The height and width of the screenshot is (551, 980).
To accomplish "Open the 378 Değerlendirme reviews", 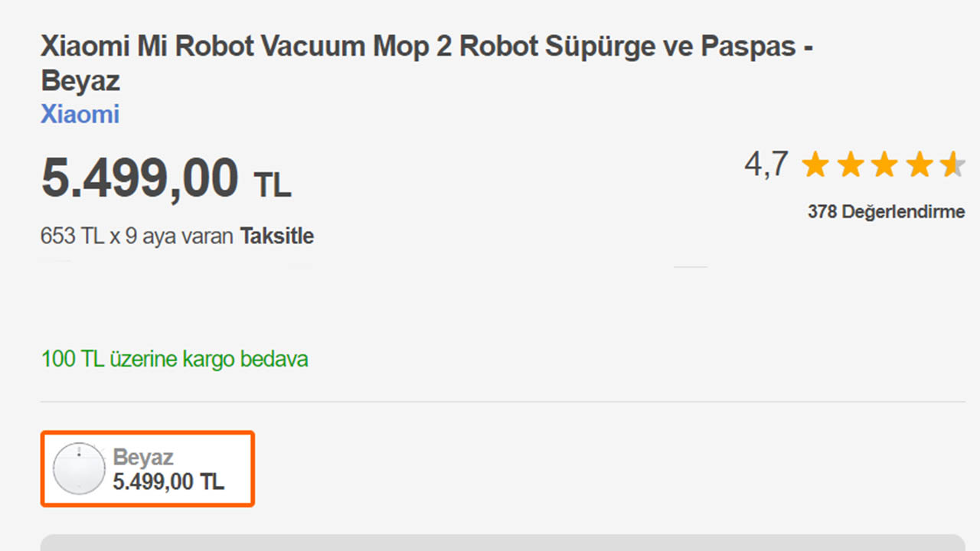I will click(886, 212).
